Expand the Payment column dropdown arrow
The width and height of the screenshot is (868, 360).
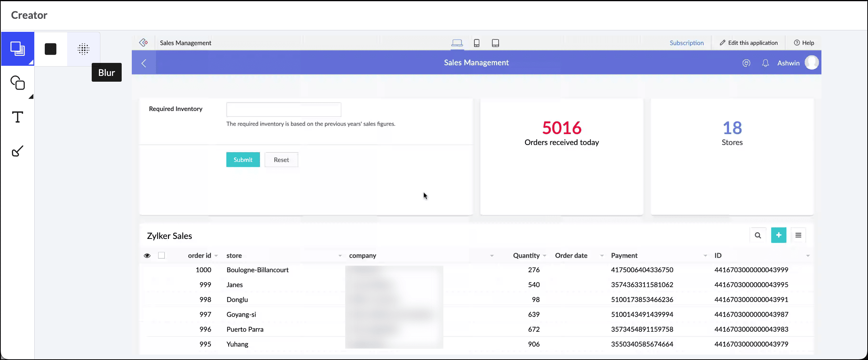tap(705, 256)
